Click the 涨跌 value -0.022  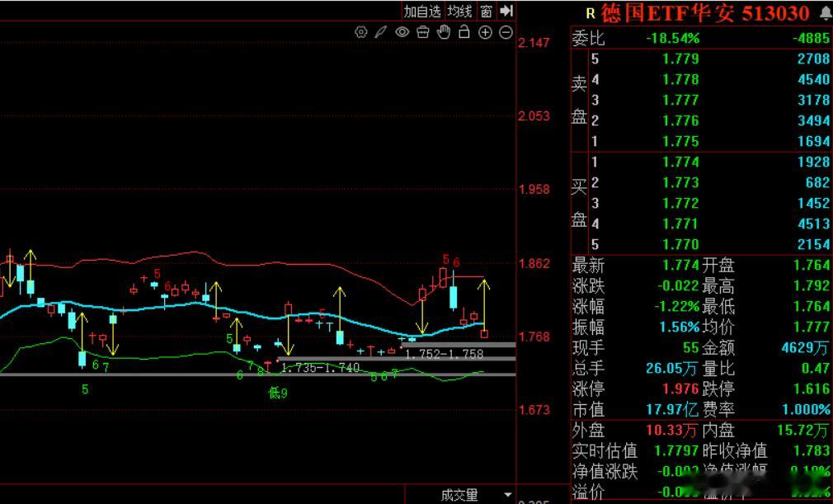[x=678, y=285]
